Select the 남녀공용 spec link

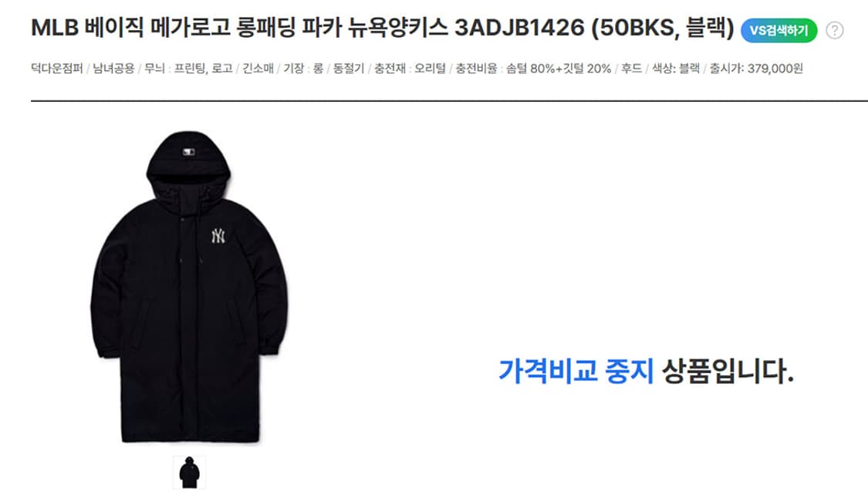pos(113,69)
